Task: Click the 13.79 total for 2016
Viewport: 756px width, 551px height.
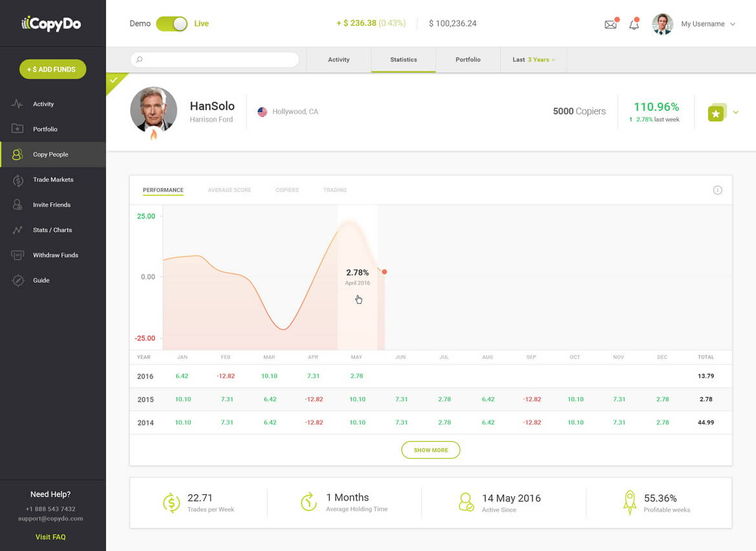Action: [706, 376]
